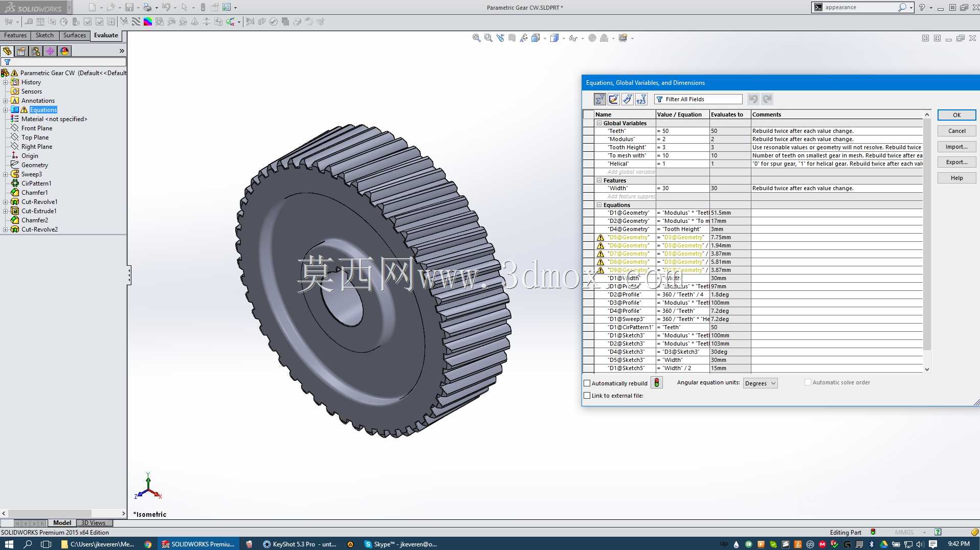Select the Chamfer1 feature in tree

tap(35, 193)
